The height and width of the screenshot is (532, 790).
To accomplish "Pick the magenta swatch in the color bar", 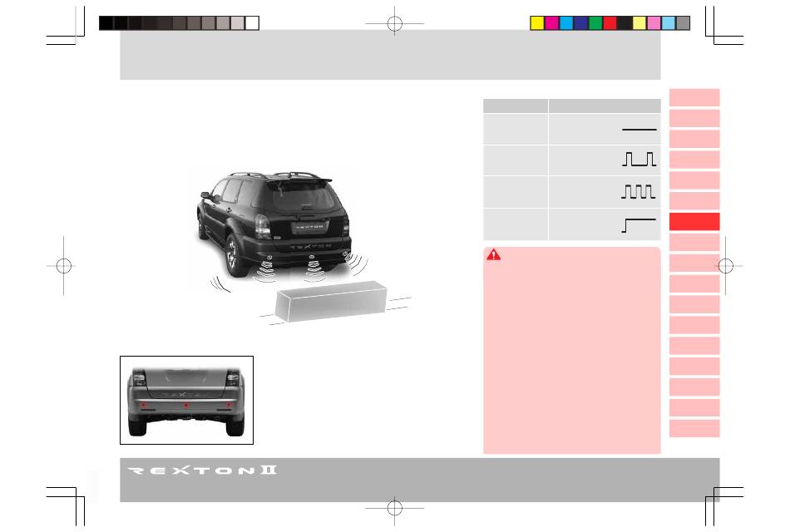I will tap(552, 23).
